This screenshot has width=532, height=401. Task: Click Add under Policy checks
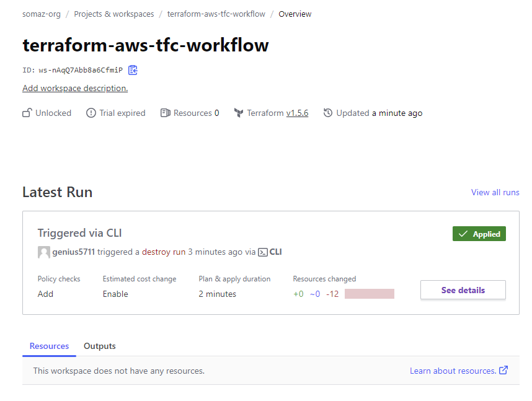tap(45, 294)
